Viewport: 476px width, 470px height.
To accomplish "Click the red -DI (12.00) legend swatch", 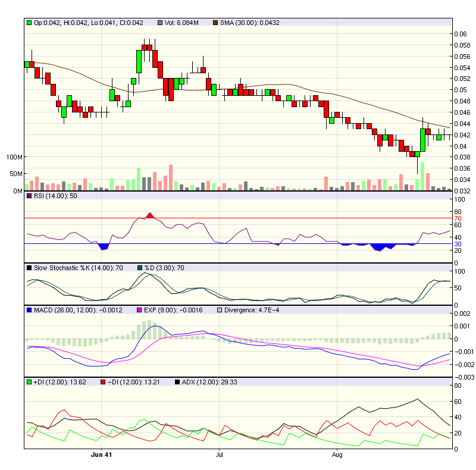I will click(103, 382).
